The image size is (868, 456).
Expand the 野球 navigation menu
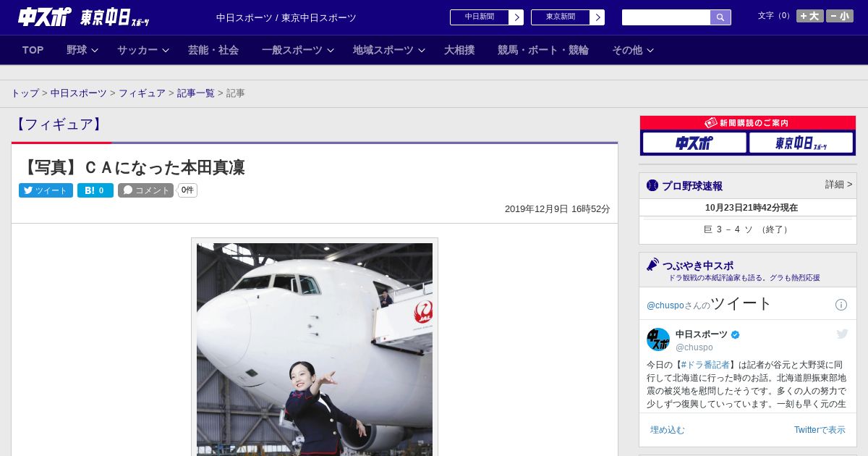click(82, 50)
